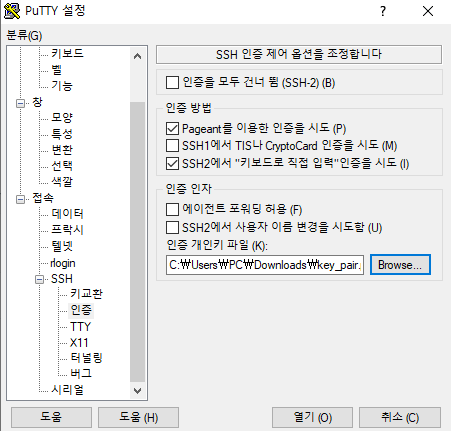Click Browse... to choose key file
The height and width of the screenshot is (431, 451).
pos(400,265)
